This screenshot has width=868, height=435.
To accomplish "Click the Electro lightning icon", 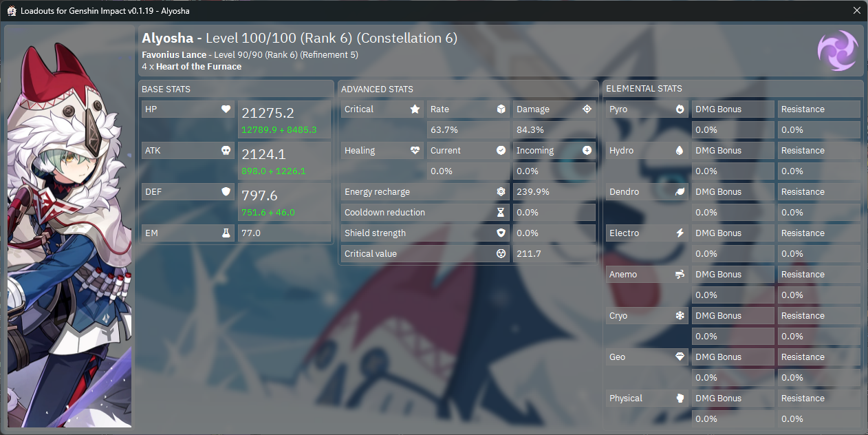I will [x=680, y=233].
